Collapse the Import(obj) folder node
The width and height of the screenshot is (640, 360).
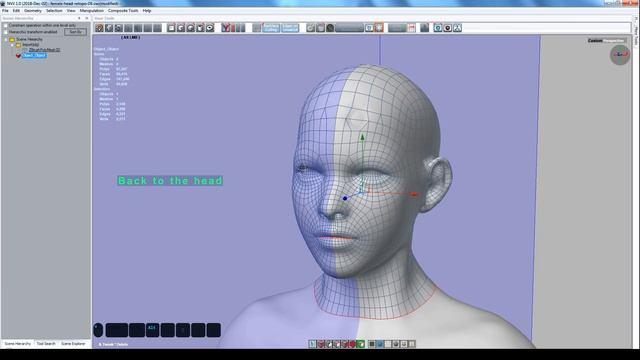(x=12, y=44)
